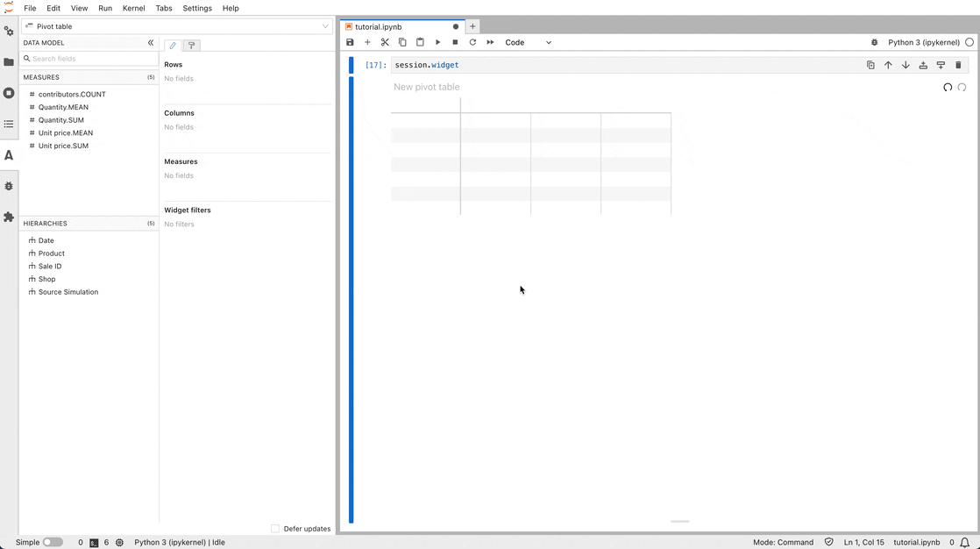Viewport: 980px width, 549px height.
Task: Open the debugger panel
Action: pos(9,186)
